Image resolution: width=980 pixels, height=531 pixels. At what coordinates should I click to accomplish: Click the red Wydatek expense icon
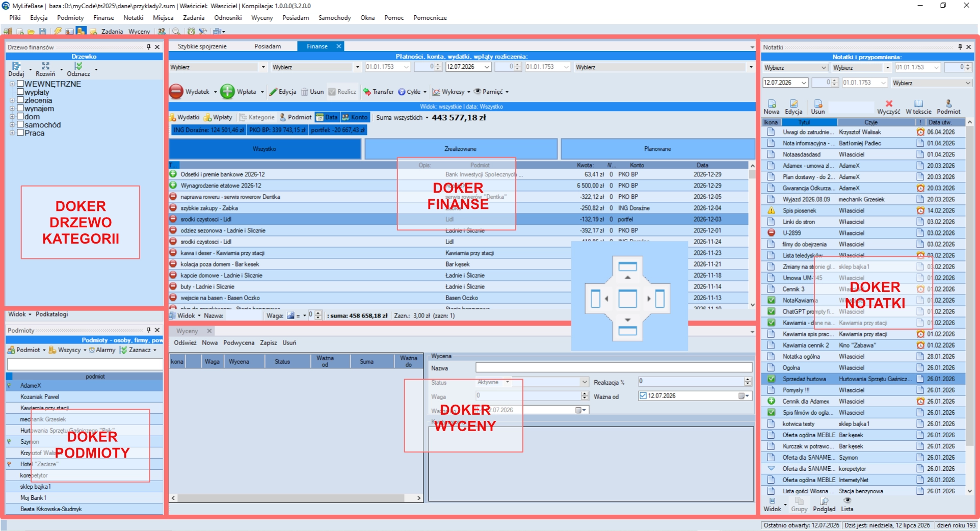(176, 92)
